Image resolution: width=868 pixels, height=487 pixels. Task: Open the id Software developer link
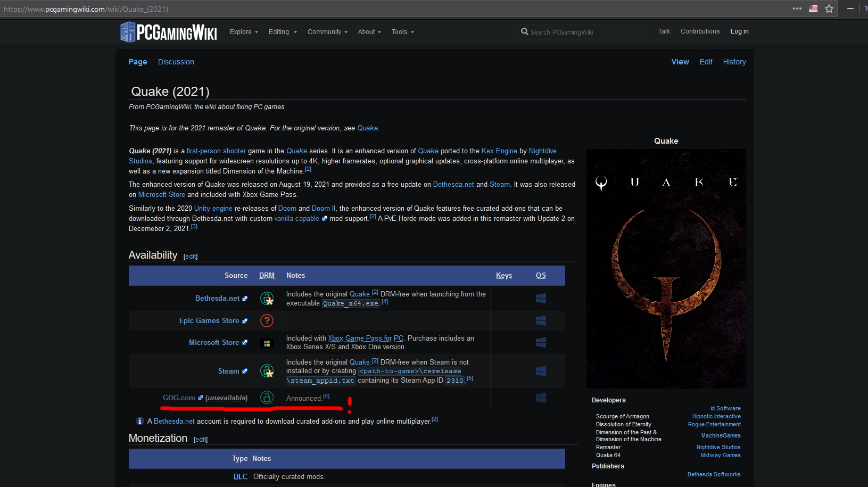(725, 408)
